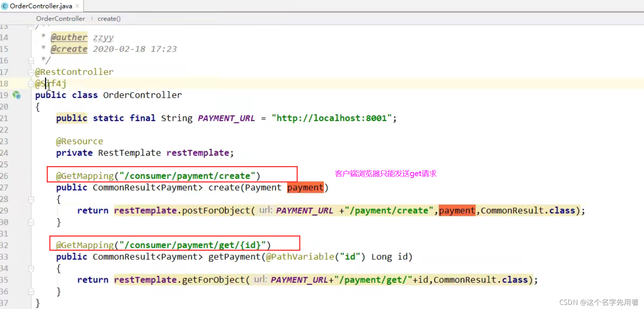Click the OrderController class name declaration
Image resolution: width=644 pixels, height=309 pixels.
tap(142, 95)
